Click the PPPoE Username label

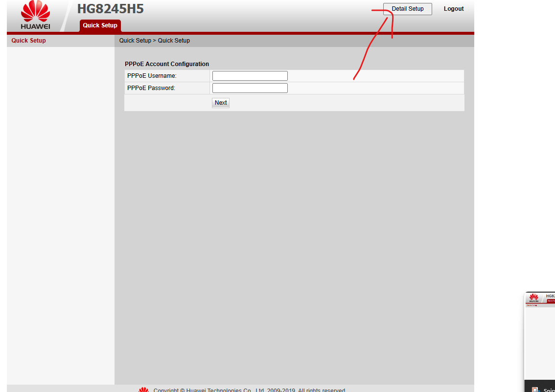[x=152, y=76]
